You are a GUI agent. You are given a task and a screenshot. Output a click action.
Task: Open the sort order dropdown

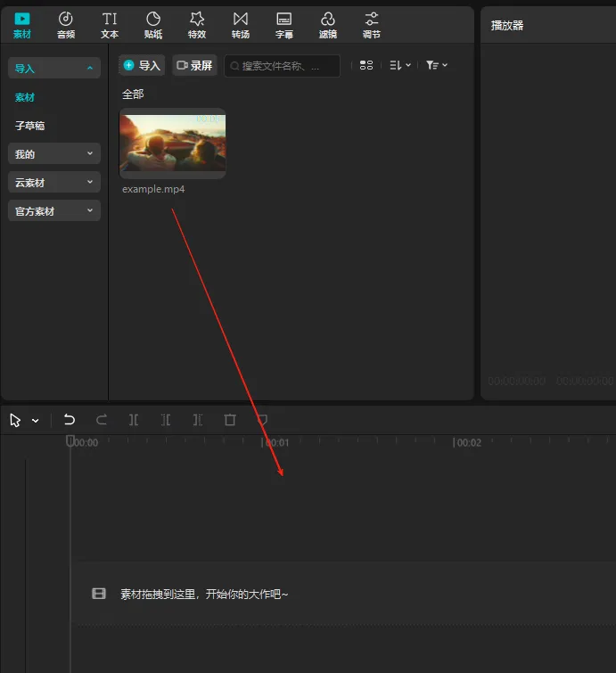coord(400,65)
